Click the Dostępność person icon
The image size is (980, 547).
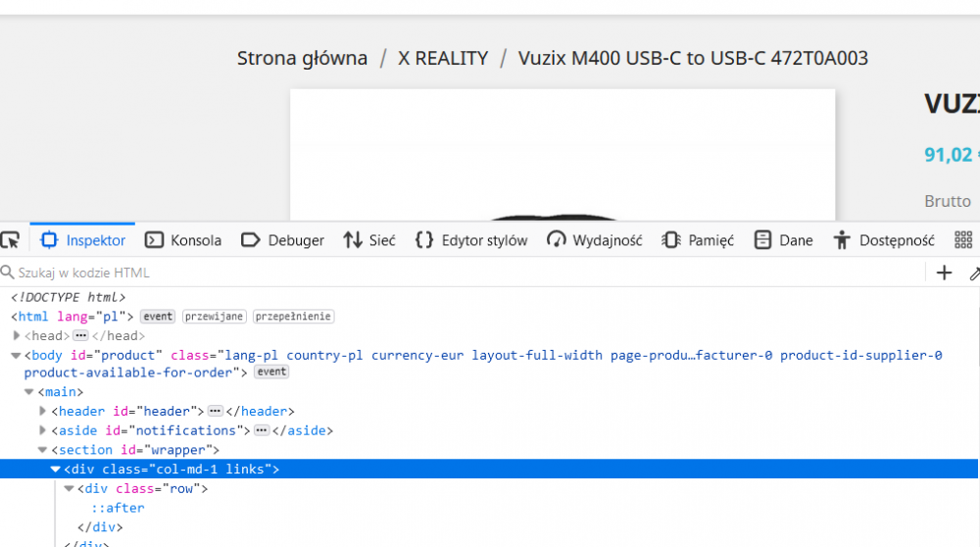point(842,240)
